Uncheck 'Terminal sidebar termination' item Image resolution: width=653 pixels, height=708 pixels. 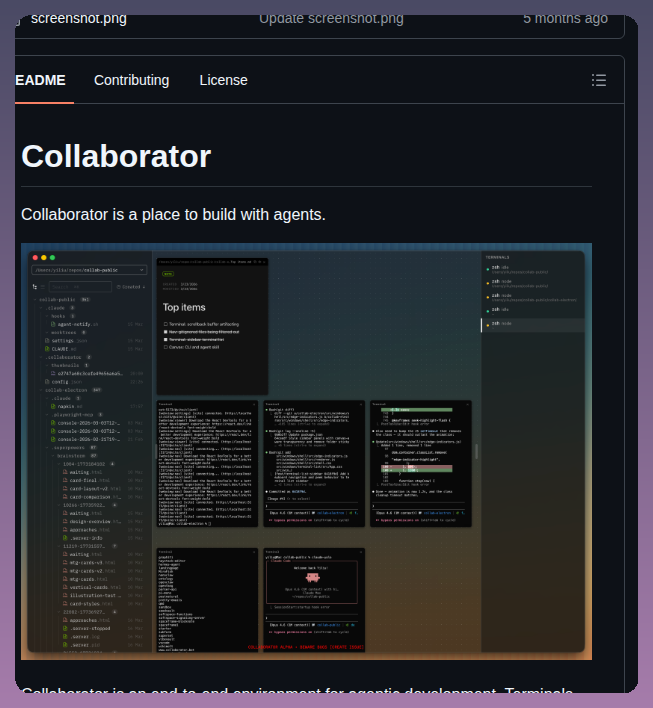(x=166, y=340)
